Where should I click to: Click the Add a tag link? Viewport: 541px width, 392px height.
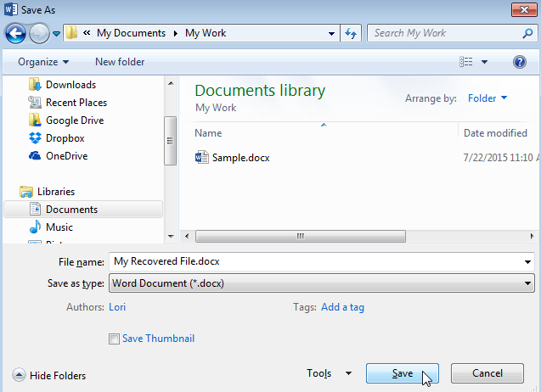tap(342, 307)
